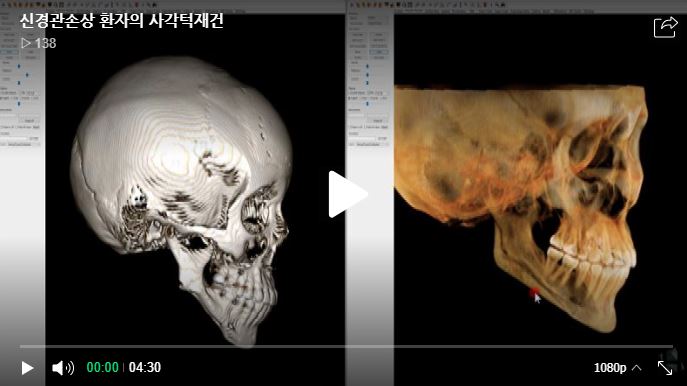Click the play triangle icon beside 138

pyautogui.click(x=26, y=43)
